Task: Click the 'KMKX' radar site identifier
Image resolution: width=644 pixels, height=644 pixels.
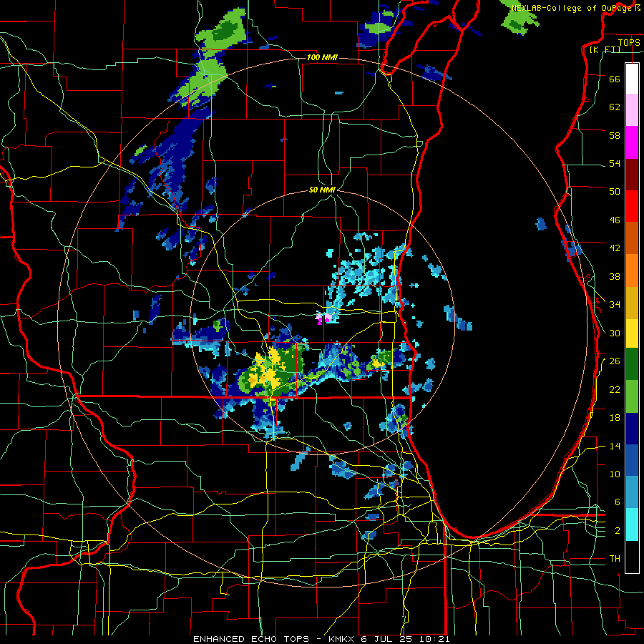Action: click(342, 639)
